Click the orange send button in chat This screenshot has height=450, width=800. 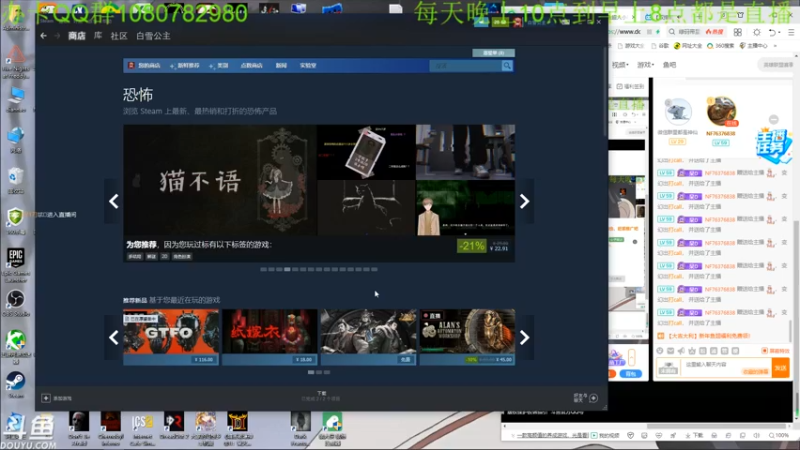pyautogui.click(x=781, y=367)
